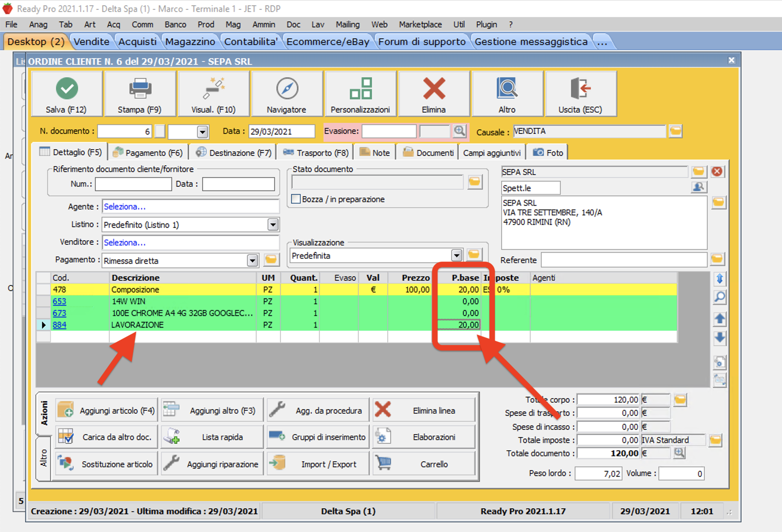The height and width of the screenshot is (532, 782).
Task: Open article code 653 link
Action: (x=59, y=301)
